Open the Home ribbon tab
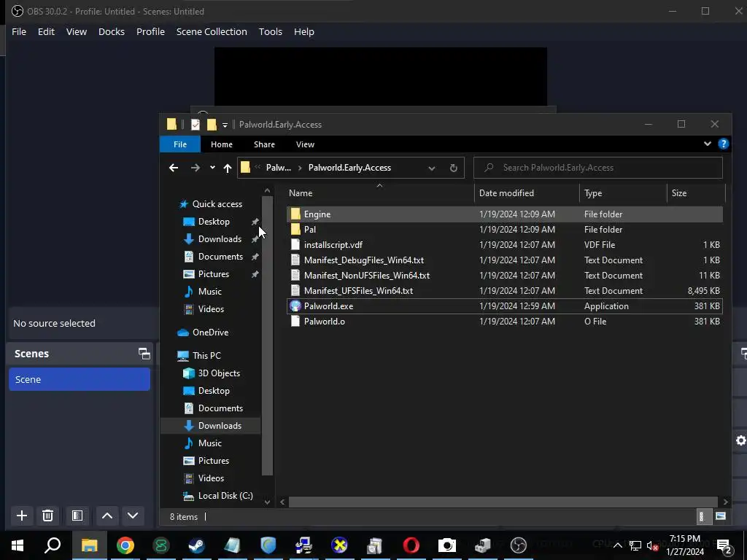747x560 pixels. [x=222, y=144]
